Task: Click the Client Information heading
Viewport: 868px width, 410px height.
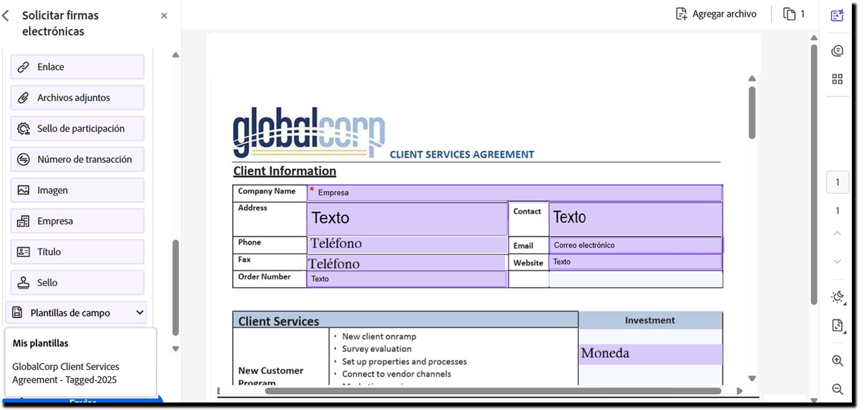Action: [x=285, y=171]
